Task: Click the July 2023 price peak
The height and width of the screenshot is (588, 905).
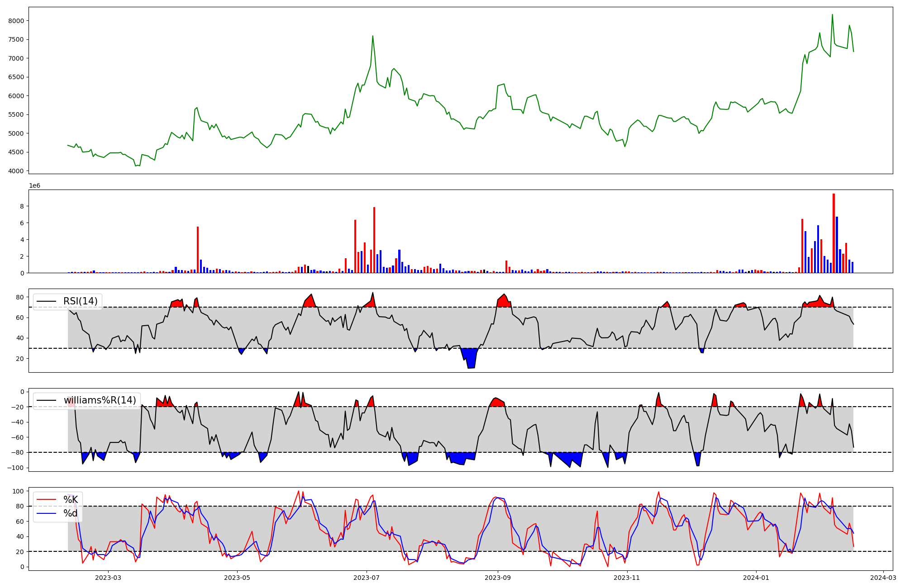Action: point(372,36)
